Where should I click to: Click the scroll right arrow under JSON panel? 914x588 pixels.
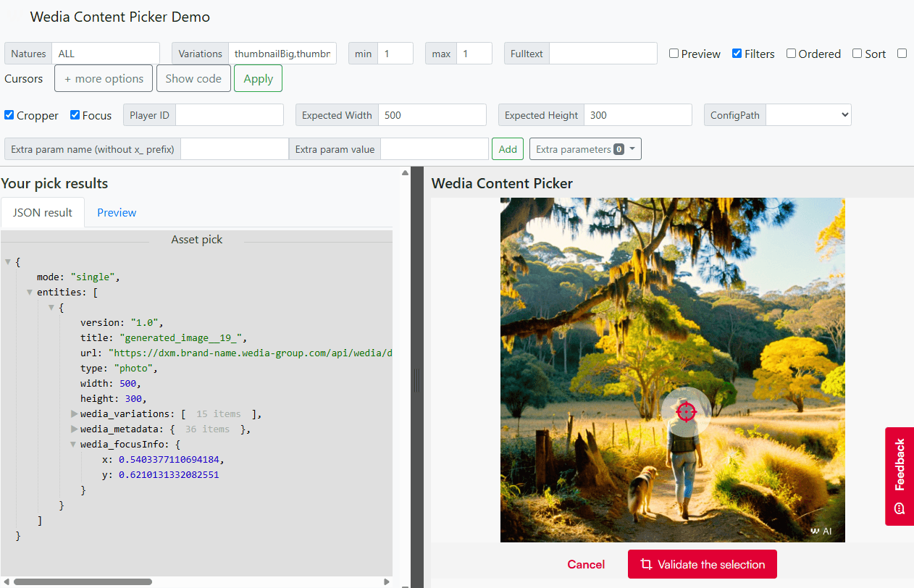(x=387, y=581)
